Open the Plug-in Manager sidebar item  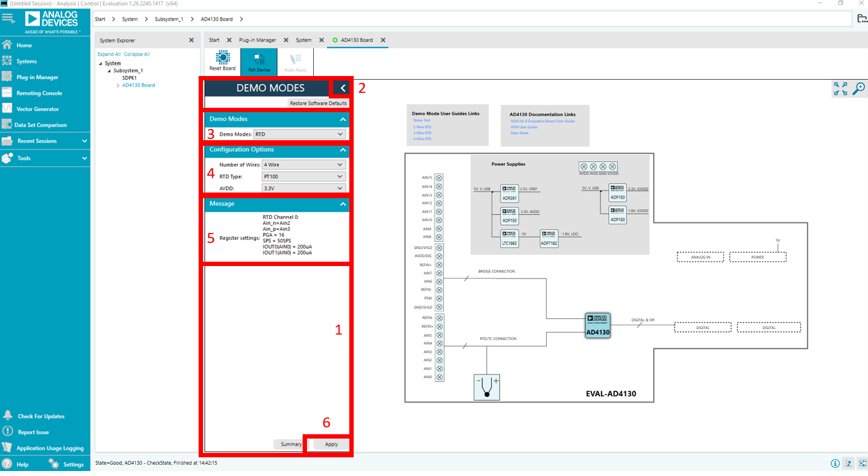click(x=37, y=77)
